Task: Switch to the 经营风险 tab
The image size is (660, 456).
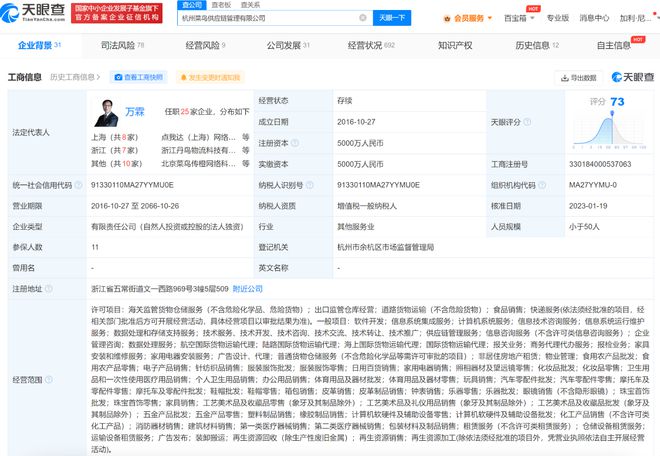Action: 205,45
